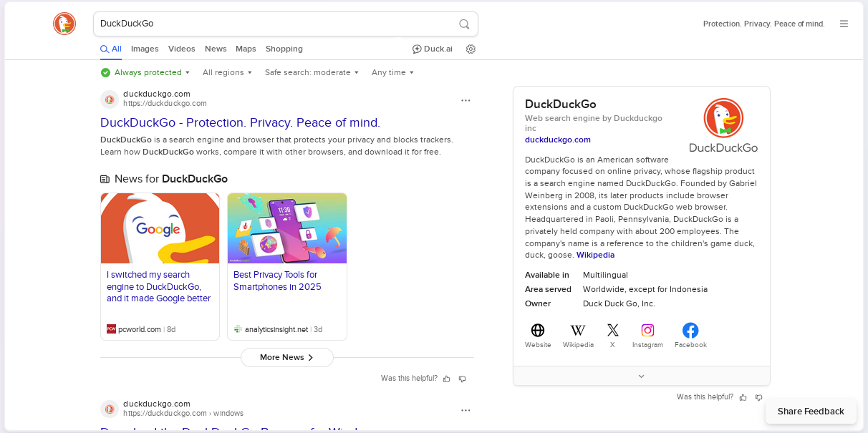Viewport: 868px width, 433px height.
Task: Open Best Privacy Tools for Smartphones article
Action: tap(277, 281)
